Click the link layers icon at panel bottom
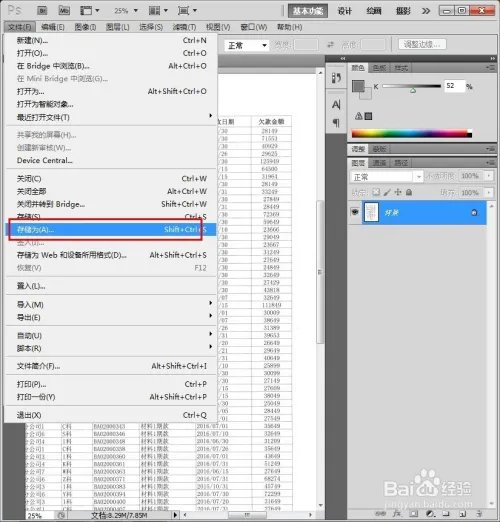The image size is (500, 522). [381, 514]
